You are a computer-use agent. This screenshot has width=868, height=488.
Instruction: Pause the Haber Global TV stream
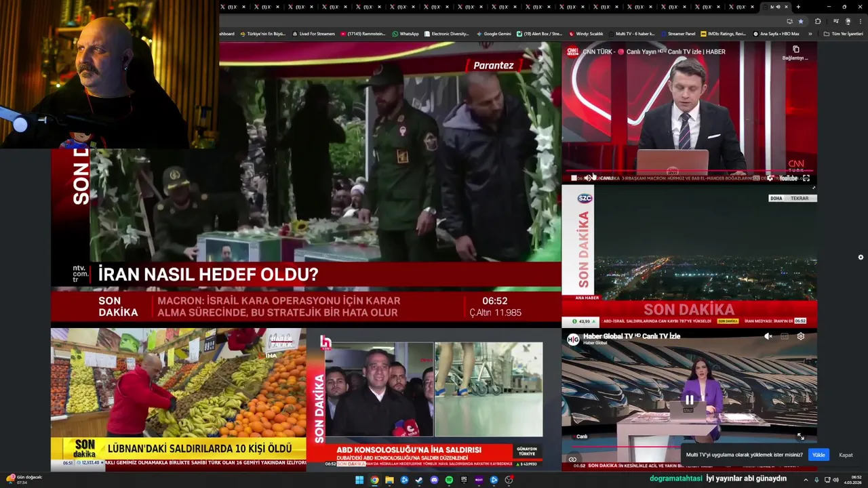point(689,400)
